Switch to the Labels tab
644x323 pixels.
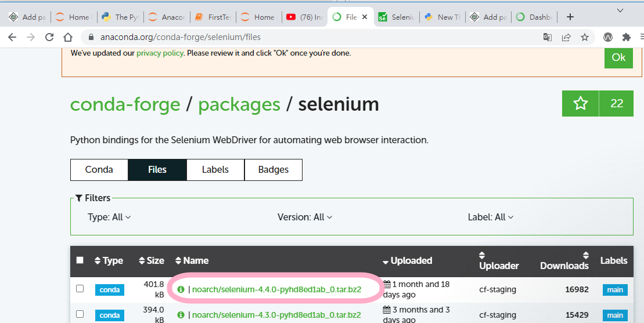pos(215,170)
